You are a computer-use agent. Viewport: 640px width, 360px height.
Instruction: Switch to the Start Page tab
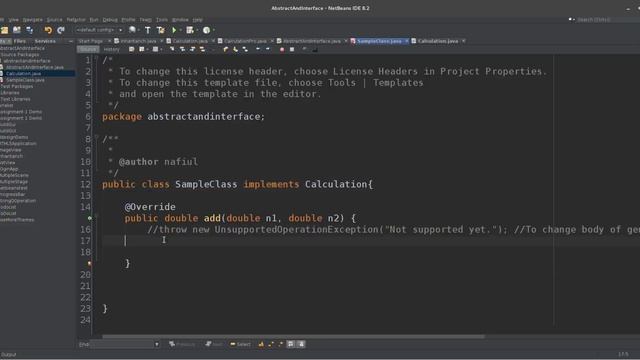click(90, 41)
